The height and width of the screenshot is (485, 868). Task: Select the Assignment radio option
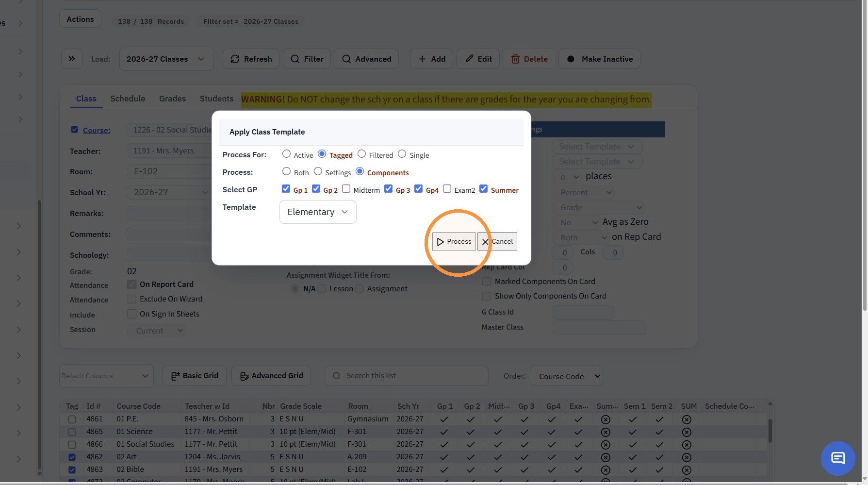[359, 288]
